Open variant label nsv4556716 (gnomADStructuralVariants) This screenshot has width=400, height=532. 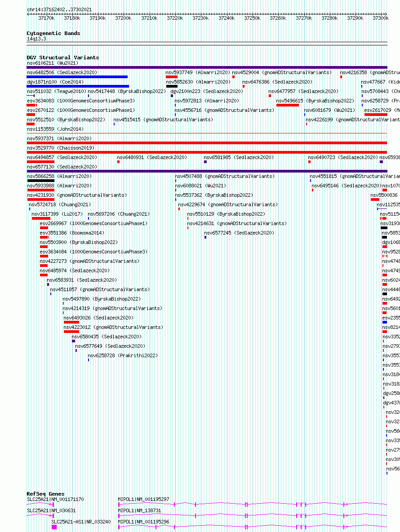225,111
